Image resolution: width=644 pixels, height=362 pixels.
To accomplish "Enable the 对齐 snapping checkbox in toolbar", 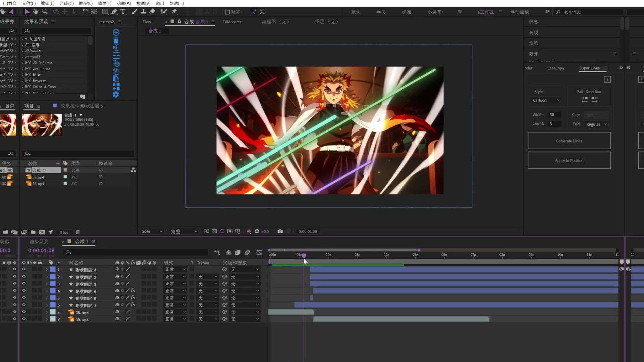I will pos(227,12).
